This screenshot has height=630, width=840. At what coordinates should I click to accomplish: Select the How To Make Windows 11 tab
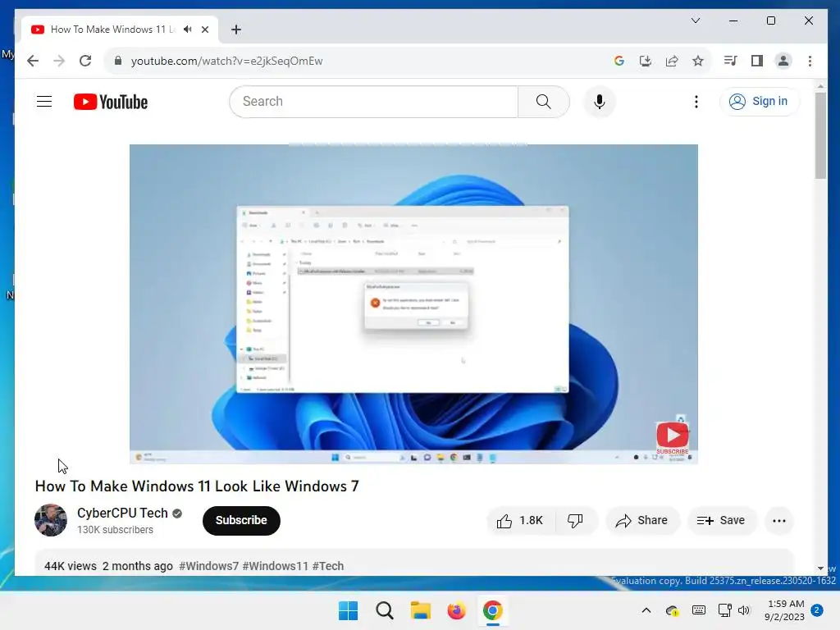click(112, 30)
